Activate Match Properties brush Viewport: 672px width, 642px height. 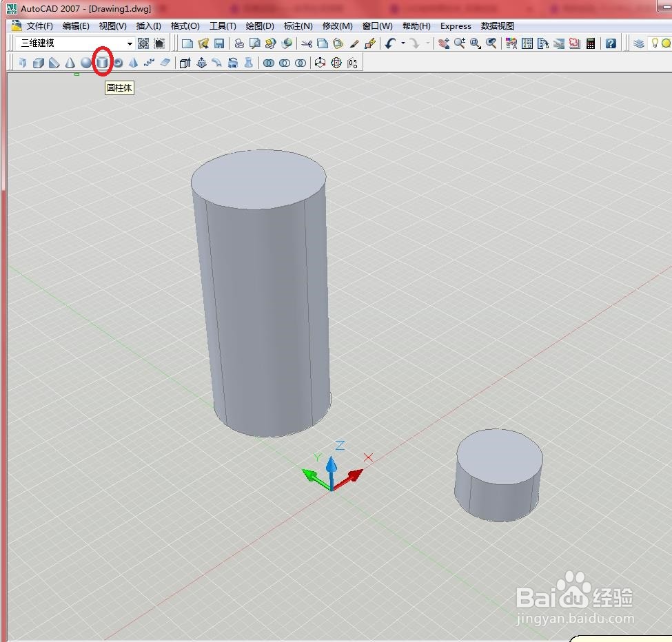(354, 43)
